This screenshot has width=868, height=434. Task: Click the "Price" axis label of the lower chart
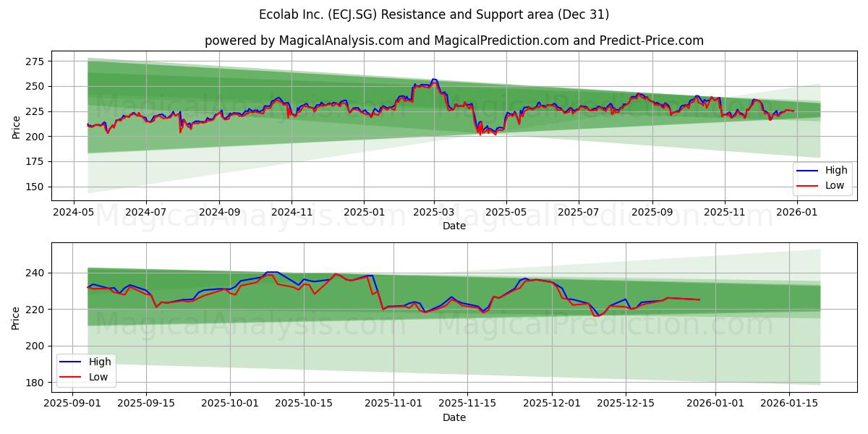pos(16,318)
